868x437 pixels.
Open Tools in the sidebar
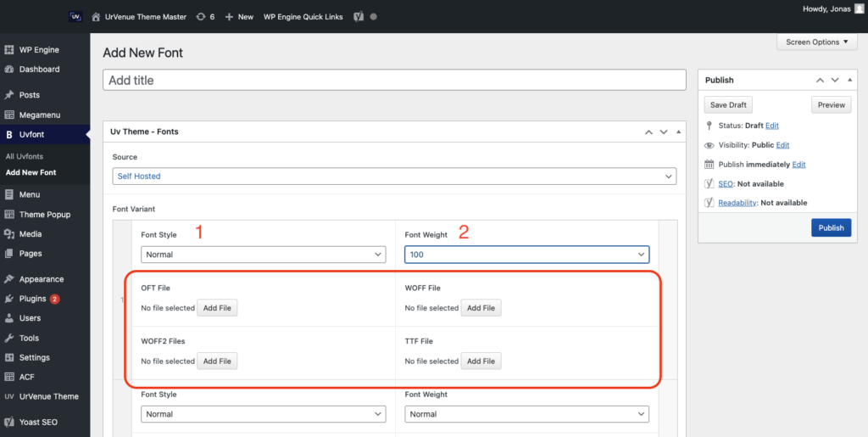[30, 338]
